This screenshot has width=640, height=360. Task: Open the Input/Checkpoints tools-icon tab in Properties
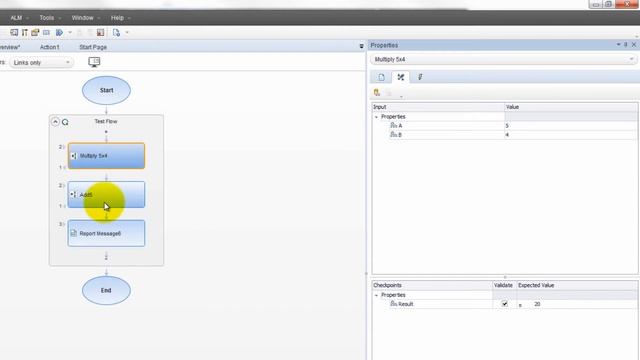pyautogui.click(x=400, y=77)
